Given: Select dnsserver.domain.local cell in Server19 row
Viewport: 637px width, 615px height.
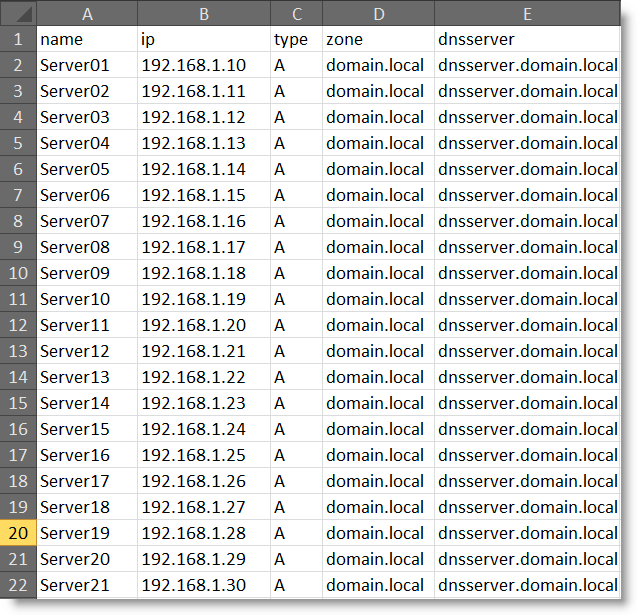Looking at the screenshot, I should tap(527, 533).
